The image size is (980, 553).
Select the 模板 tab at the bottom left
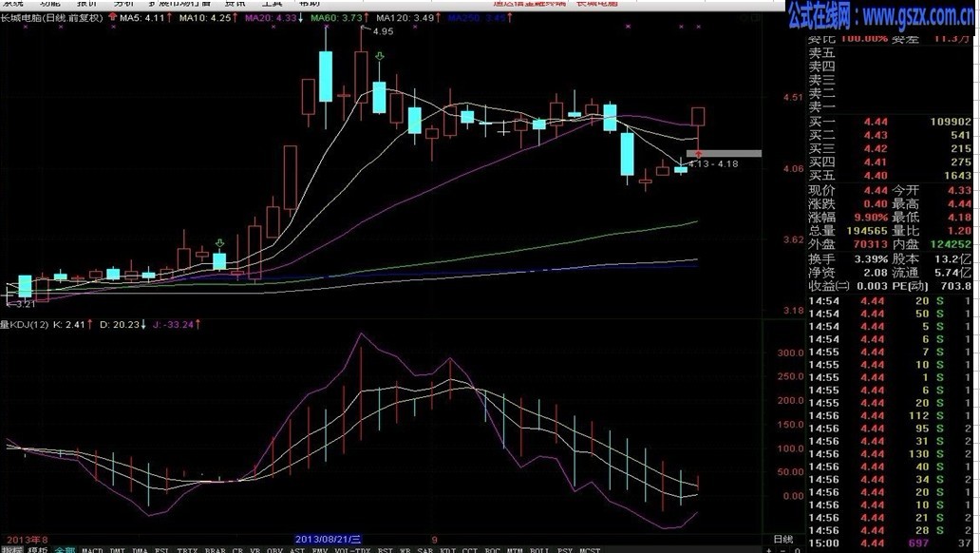(x=37, y=550)
